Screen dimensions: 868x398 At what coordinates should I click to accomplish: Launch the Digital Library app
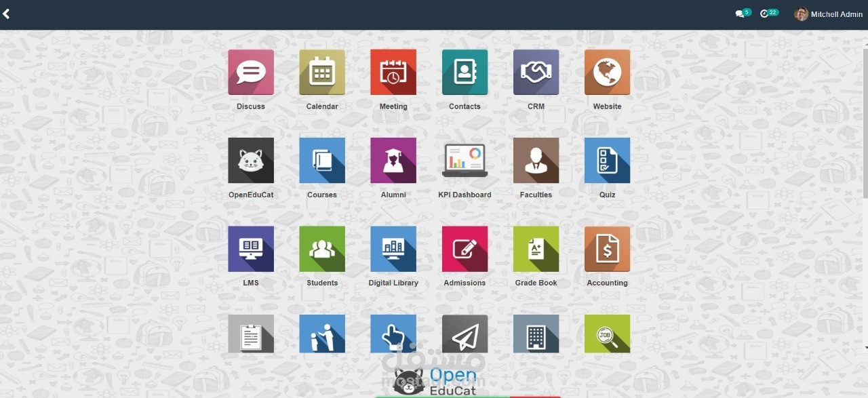[x=393, y=249]
